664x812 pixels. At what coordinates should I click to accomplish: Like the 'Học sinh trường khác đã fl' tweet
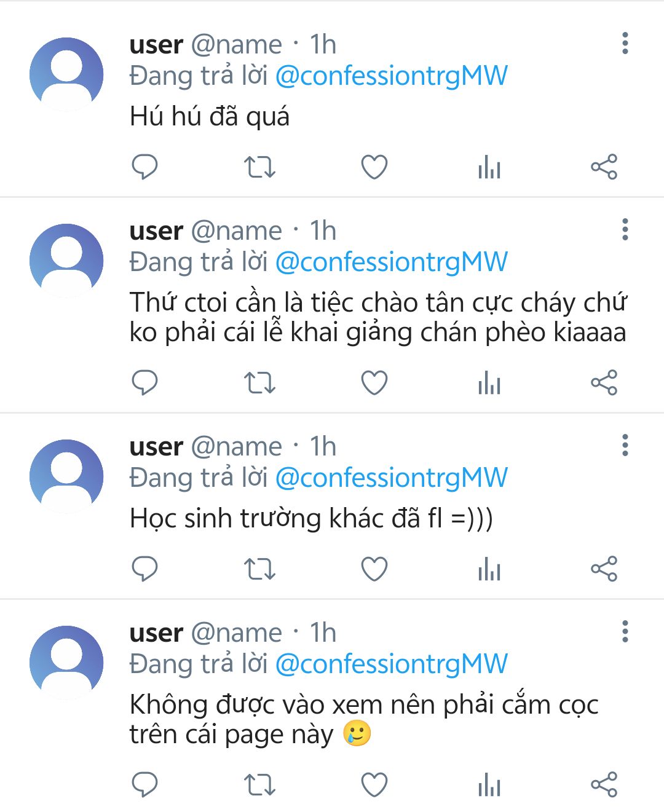click(x=374, y=569)
